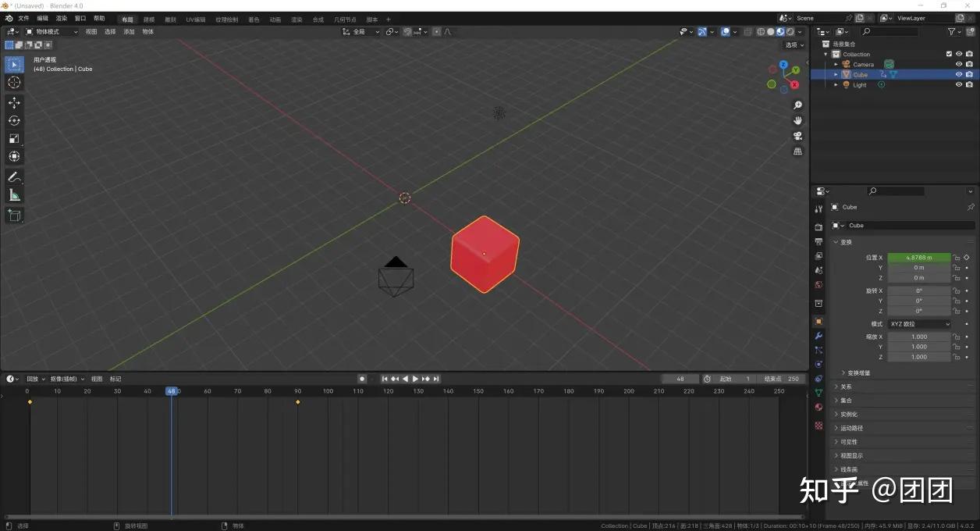Viewport: 980px width, 531px height.
Task: Open the Modifier properties tab
Action: click(x=818, y=336)
